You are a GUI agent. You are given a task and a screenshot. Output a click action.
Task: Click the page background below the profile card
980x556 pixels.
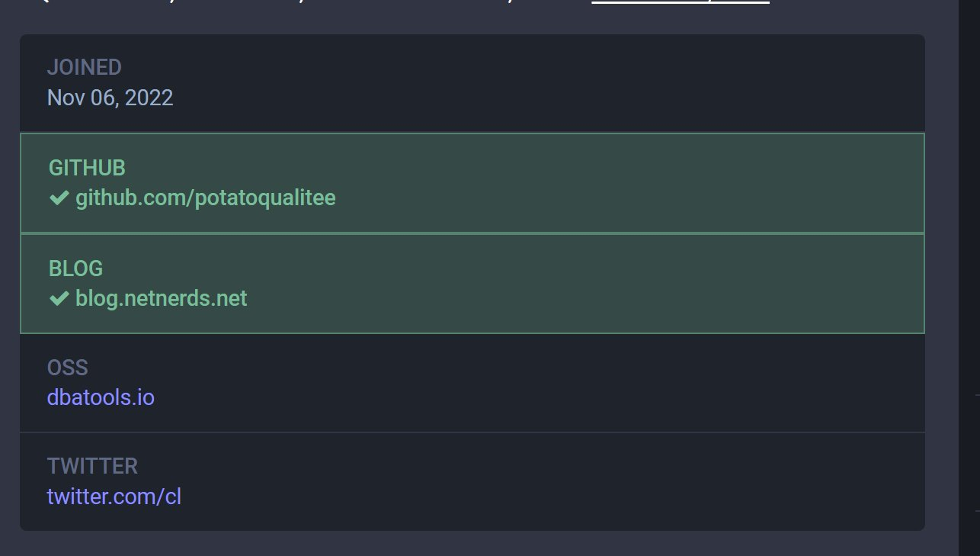[472, 544]
